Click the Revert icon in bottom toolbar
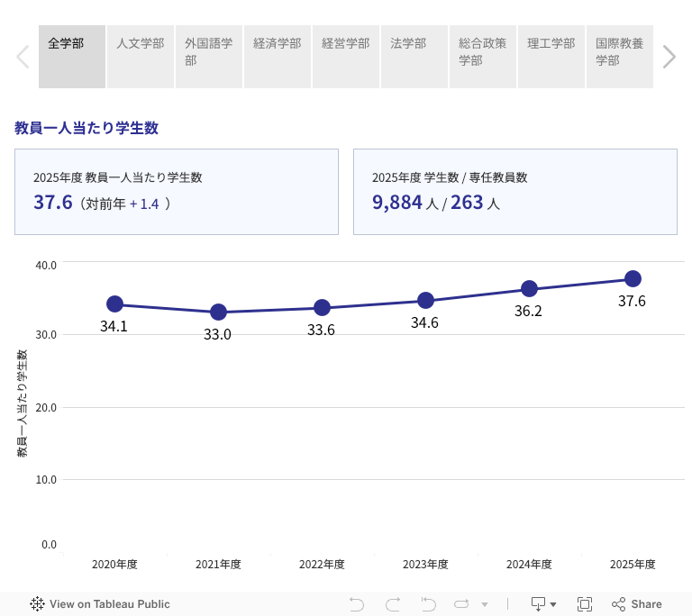Viewport: 692px width, 616px height. (x=428, y=604)
